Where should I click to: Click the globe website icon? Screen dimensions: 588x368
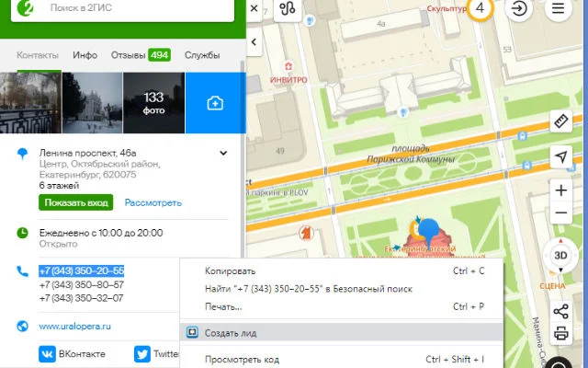tap(22, 327)
